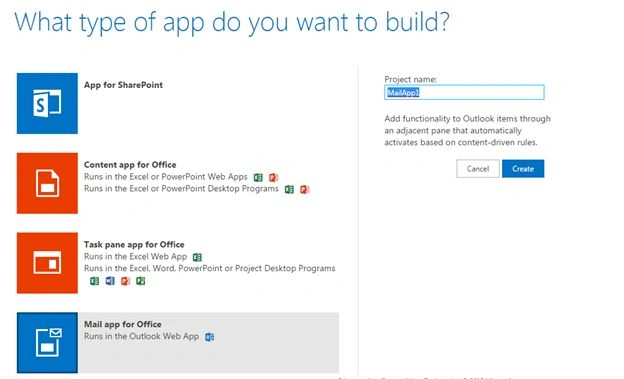Click PowerPoint icon on Content app Web Apps line

point(273,178)
